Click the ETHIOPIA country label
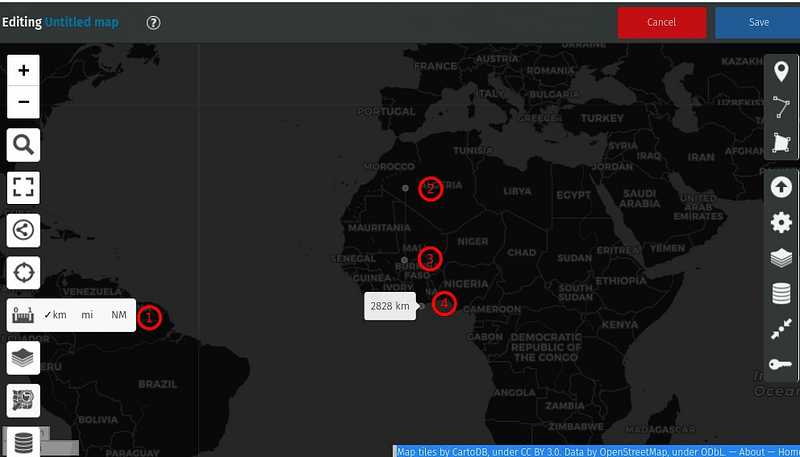800x457 pixels. tap(621, 281)
